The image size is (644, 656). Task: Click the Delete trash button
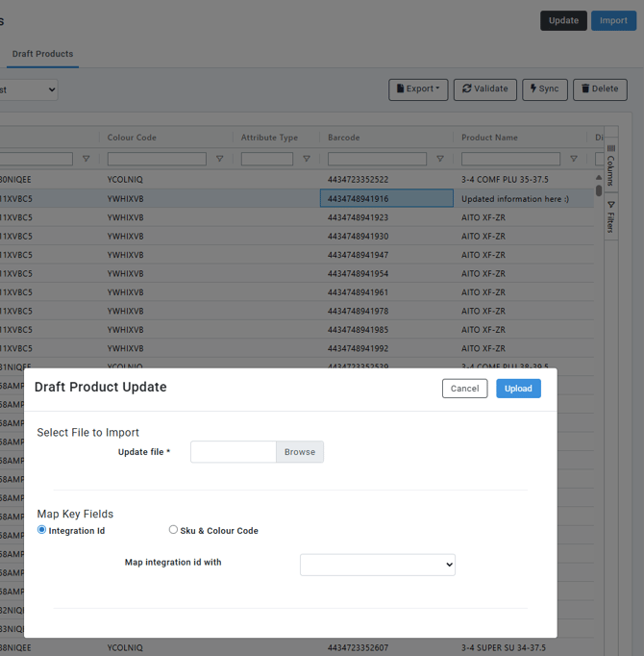click(600, 89)
